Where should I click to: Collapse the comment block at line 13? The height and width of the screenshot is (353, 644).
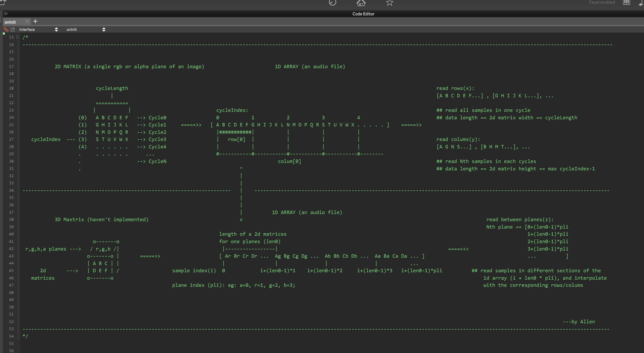[x=18, y=37]
